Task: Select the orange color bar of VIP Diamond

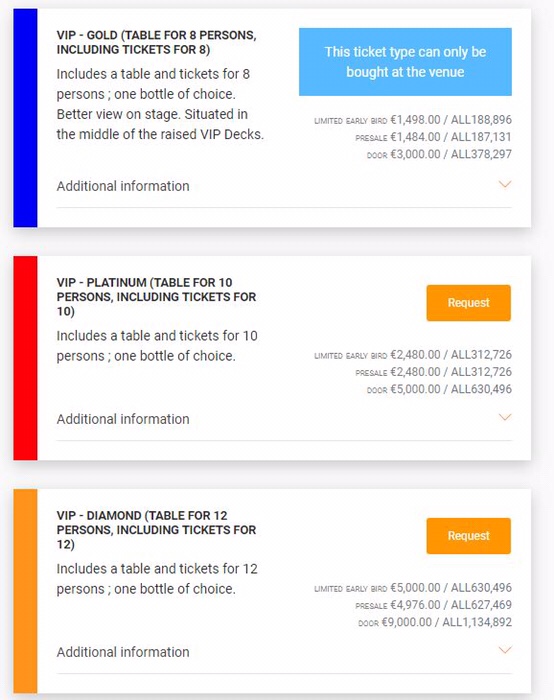Action: point(25,591)
